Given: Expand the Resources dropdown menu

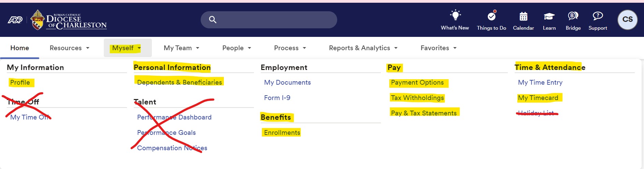Looking at the screenshot, I should tap(70, 48).
